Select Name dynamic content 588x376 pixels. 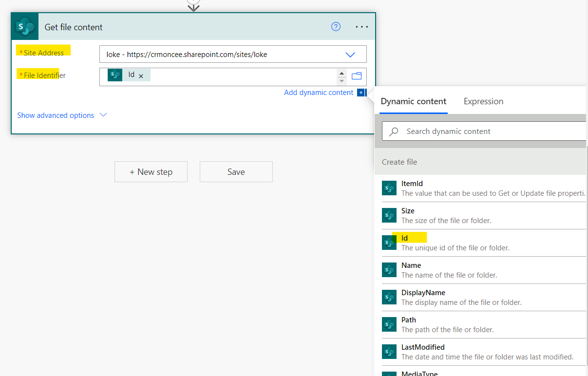pos(484,270)
